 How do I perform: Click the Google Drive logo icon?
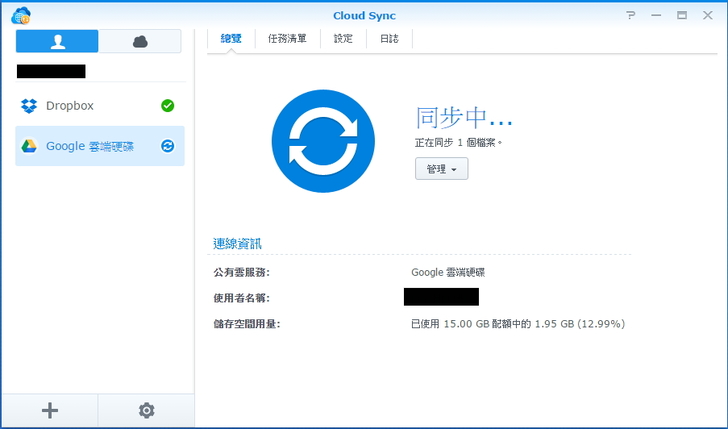30,146
